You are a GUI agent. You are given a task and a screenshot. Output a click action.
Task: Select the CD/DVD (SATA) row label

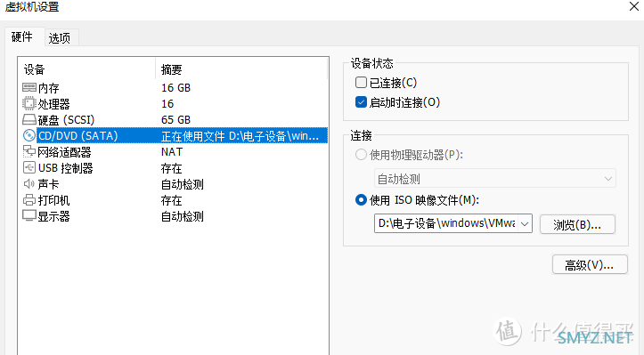click(x=78, y=136)
